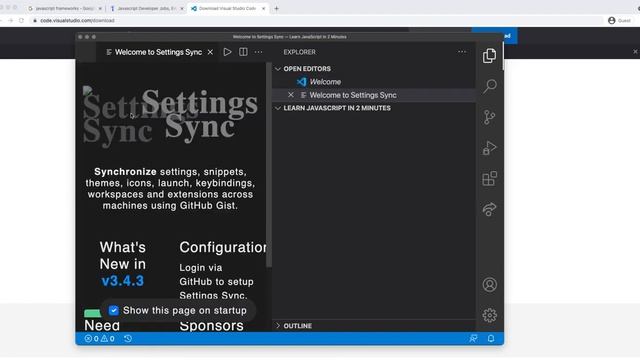Close the Download Visual Studio Code browser tab
Image resolution: width=640 pixels, height=360 pixels.
pyautogui.click(x=263, y=8)
